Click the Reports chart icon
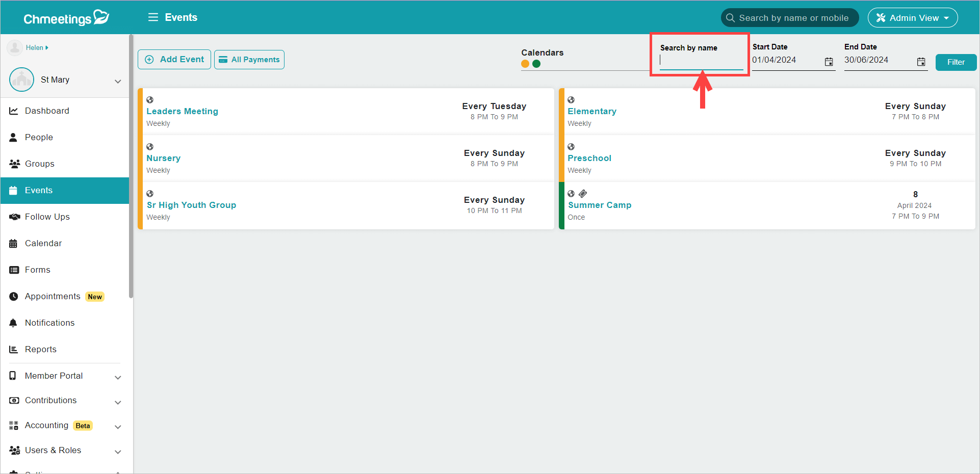980x474 pixels. 14,349
